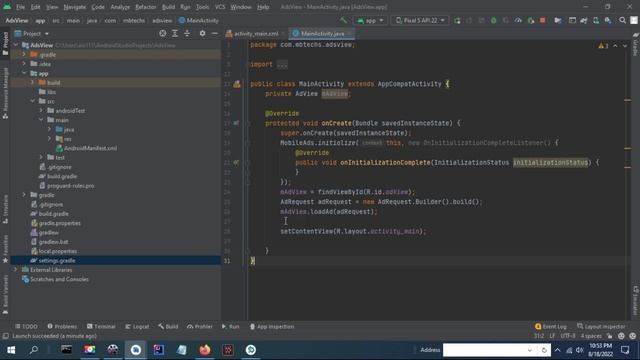This screenshot has height=360, width=640.
Task: Open the Logcat tool window
Action: coord(137,327)
